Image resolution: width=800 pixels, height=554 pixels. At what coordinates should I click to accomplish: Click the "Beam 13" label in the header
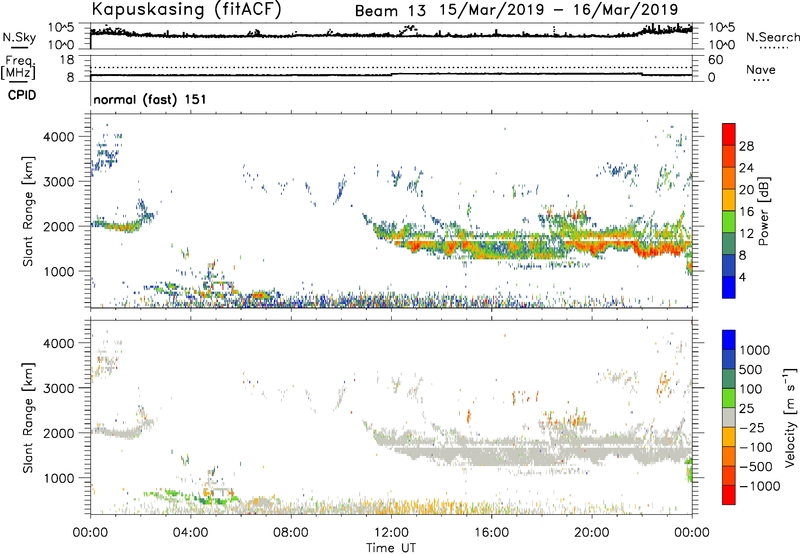tap(390, 10)
